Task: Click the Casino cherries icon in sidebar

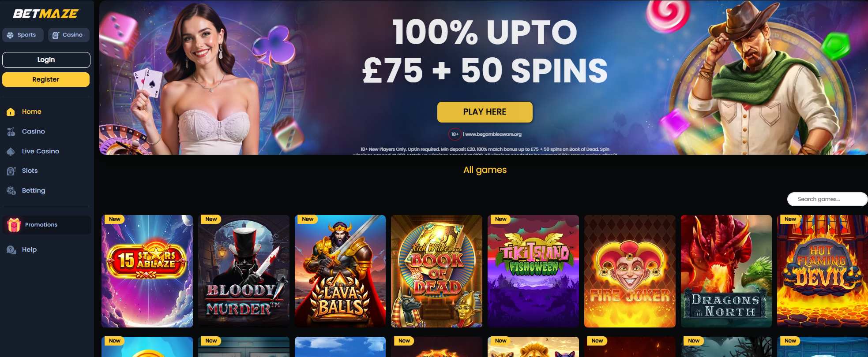Action: [11, 131]
